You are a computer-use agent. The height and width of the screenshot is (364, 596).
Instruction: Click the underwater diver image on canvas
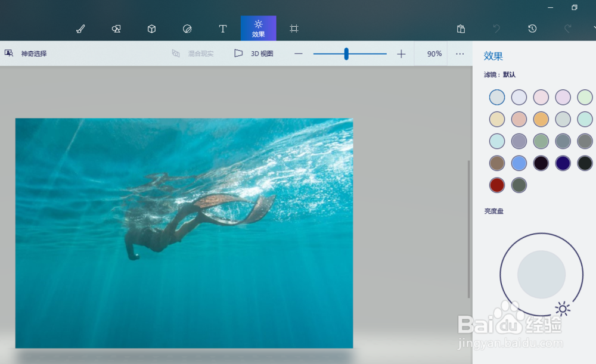[184, 233]
